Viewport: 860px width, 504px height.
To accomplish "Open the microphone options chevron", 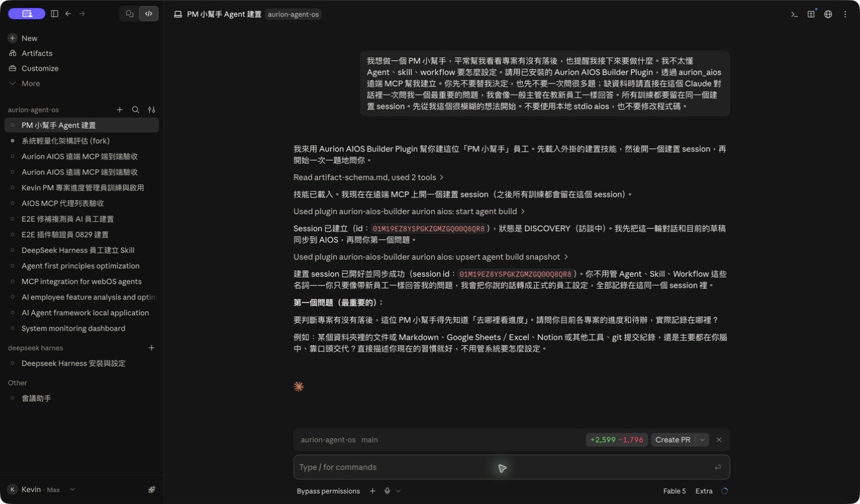I will tap(398, 491).
